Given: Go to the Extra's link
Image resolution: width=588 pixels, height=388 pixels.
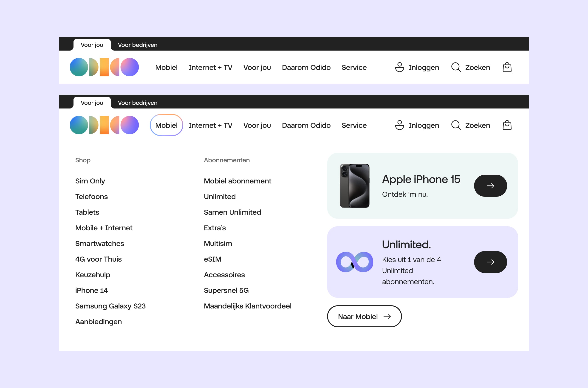Looking at the screenshot, I should coord(215,228).
